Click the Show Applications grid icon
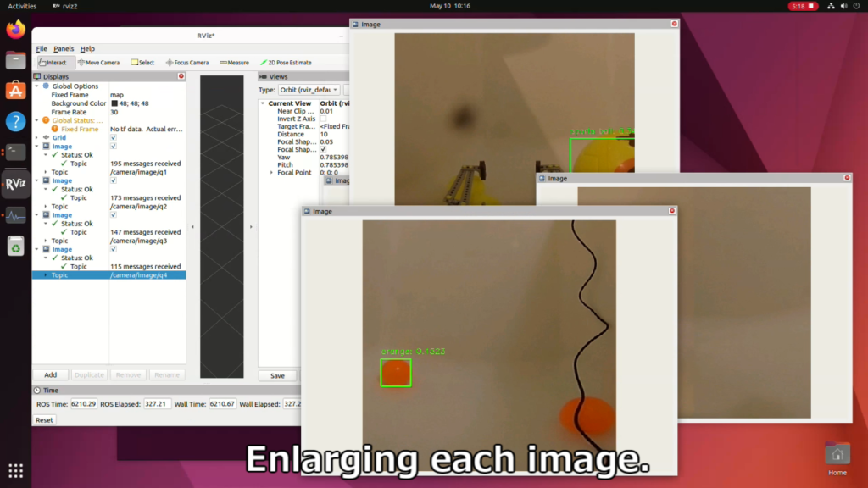The width and height of the screenshot is (868, 488). click(x=16, y=470)
